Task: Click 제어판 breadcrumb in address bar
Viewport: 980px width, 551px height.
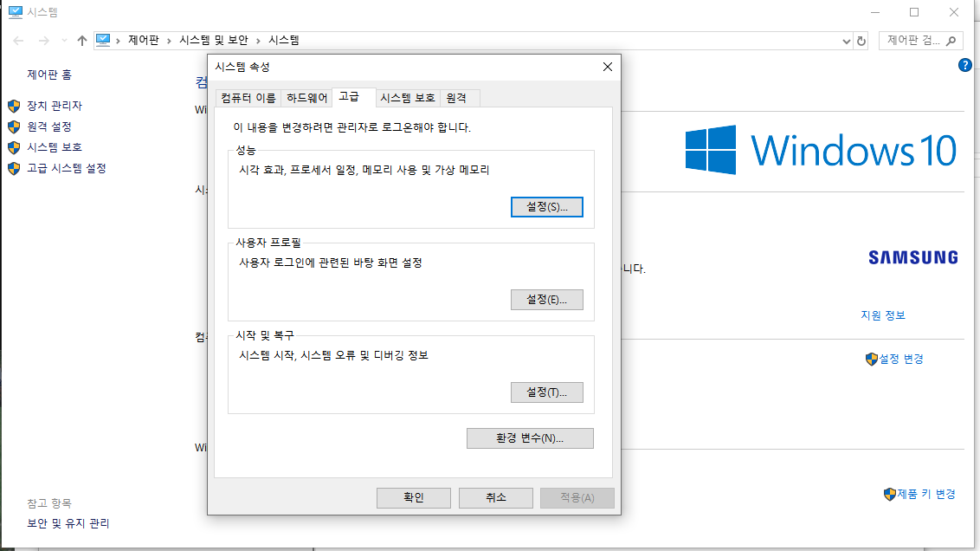Action: 144,40
